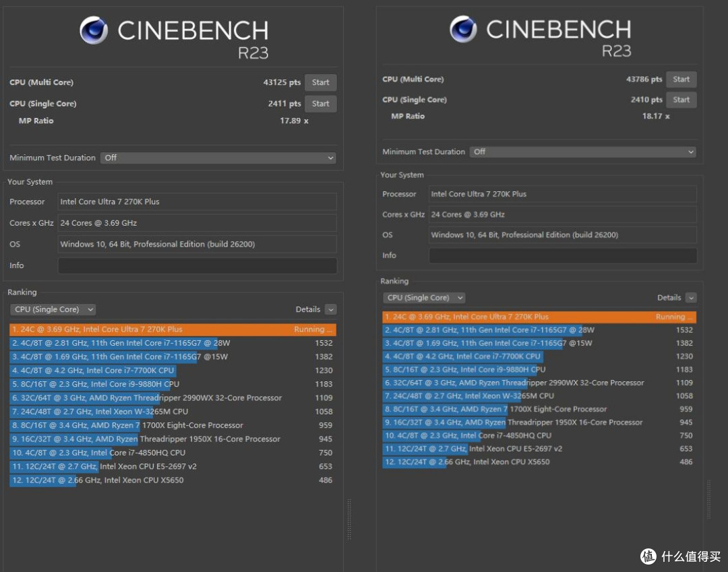Click the 43786 pts multi core score
Viewport: 728px width, 572px height.
click(x=644, y=80)
